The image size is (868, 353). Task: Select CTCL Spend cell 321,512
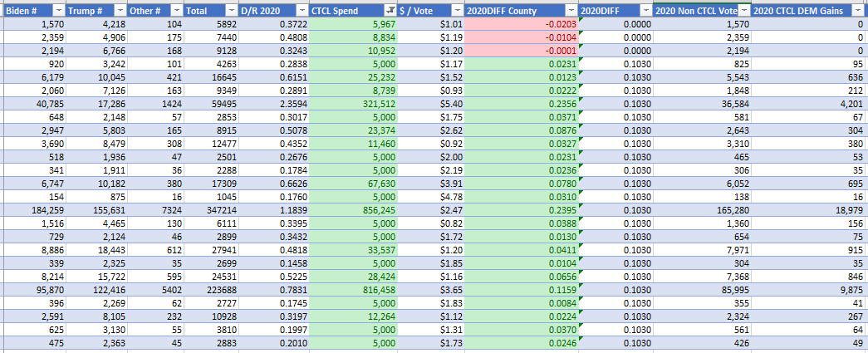coord(353,104)
